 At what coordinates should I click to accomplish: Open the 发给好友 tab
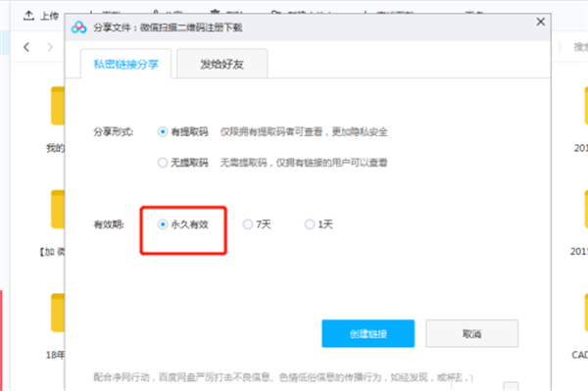[x=222, y=64]
